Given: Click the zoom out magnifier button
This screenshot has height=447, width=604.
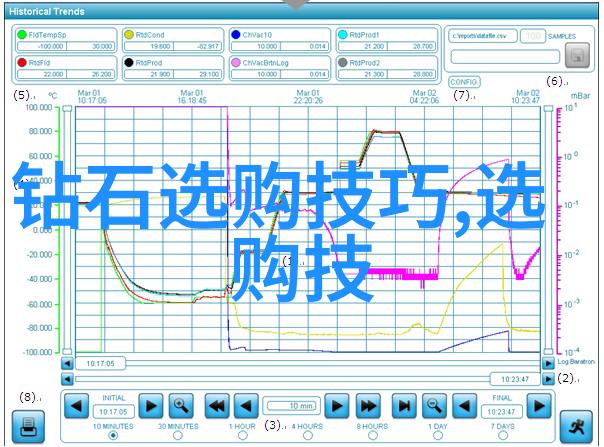Looking at the screenshot, I should coord(434,405).
